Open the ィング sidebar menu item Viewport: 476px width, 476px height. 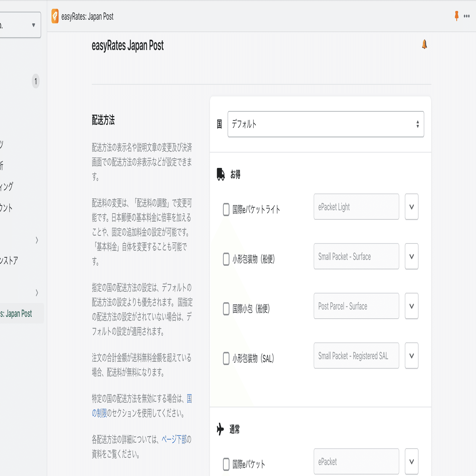(7, 187)
